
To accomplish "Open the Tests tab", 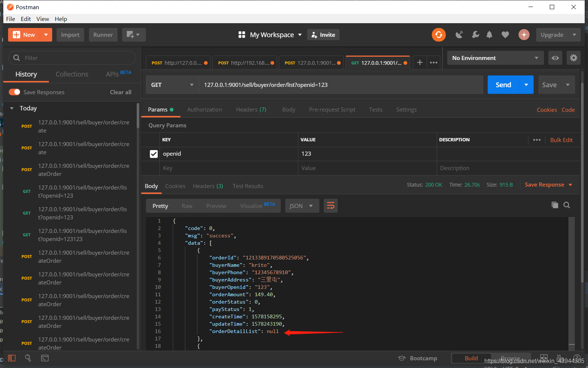I will [376, 110].
